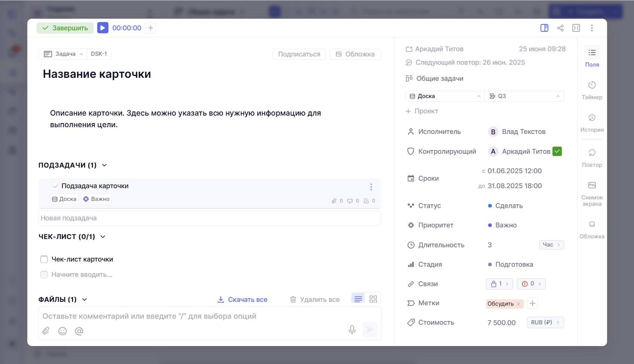Mark "Подзадача карточки" subtask as done
Image resolution: width=634 pixels, height=364 pixels.
[55, 186]
